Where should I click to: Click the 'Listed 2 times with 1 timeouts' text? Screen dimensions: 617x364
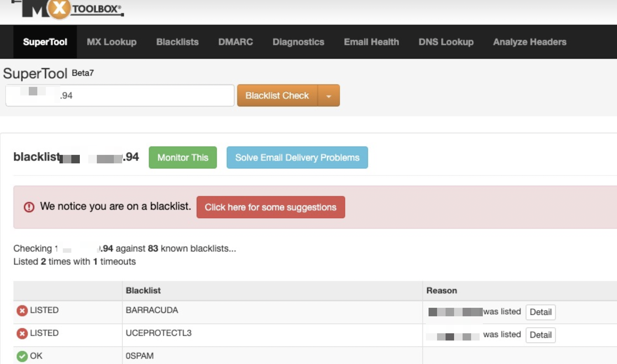74,261
